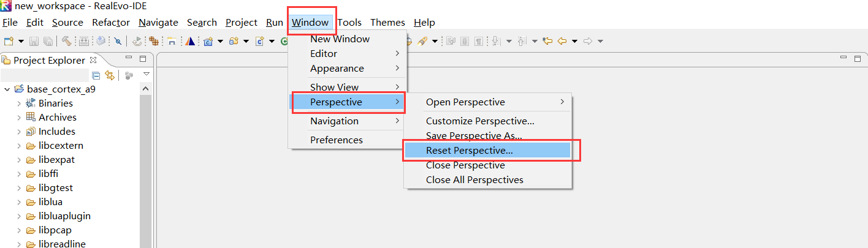Select the liblua folder in the tree

[50, 202]
